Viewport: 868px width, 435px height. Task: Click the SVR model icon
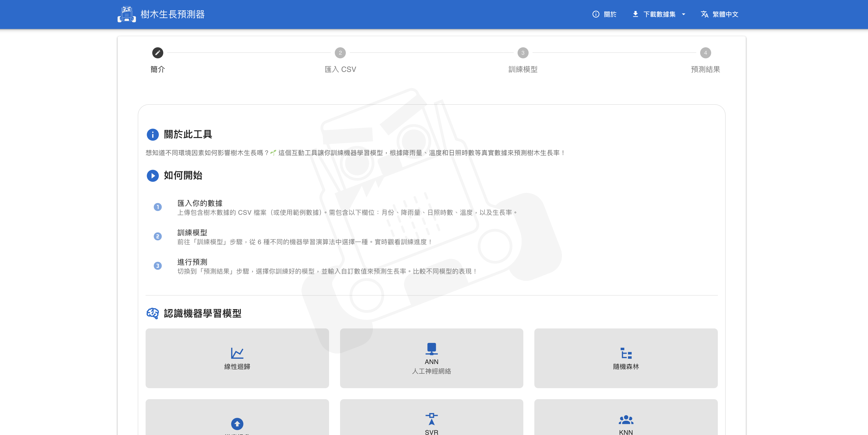click(432, 419)
